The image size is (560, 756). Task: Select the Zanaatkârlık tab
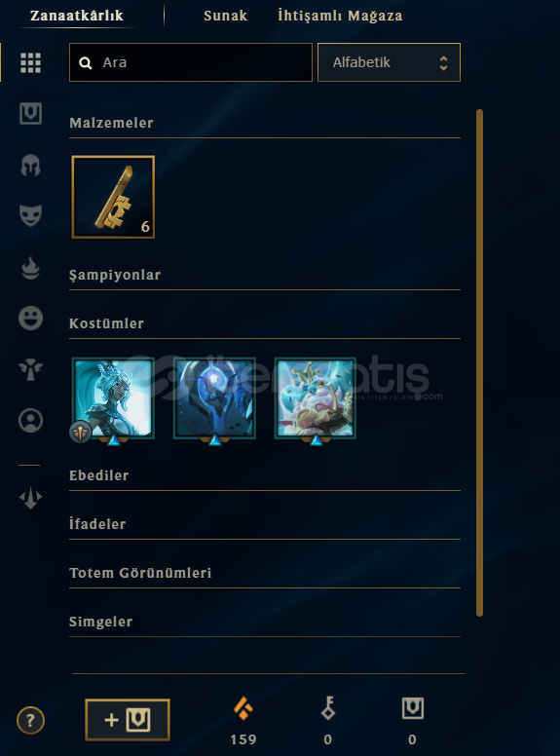click(77, 16)
